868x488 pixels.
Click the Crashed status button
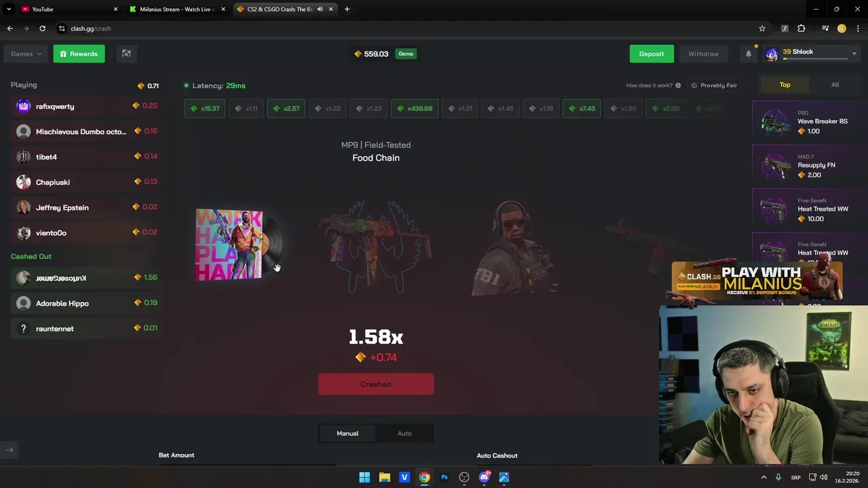click(x=376, y=384)
